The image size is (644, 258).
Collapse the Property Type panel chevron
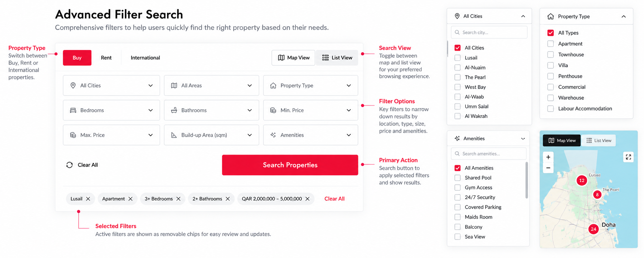coord(624,17)
